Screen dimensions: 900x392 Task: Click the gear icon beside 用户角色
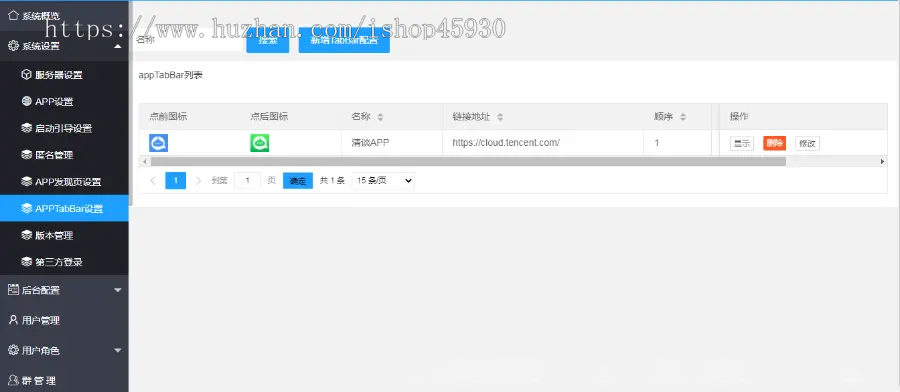(13, 350)
